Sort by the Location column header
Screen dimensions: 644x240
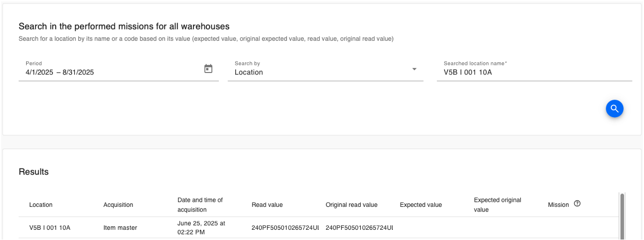coord(41,205)
